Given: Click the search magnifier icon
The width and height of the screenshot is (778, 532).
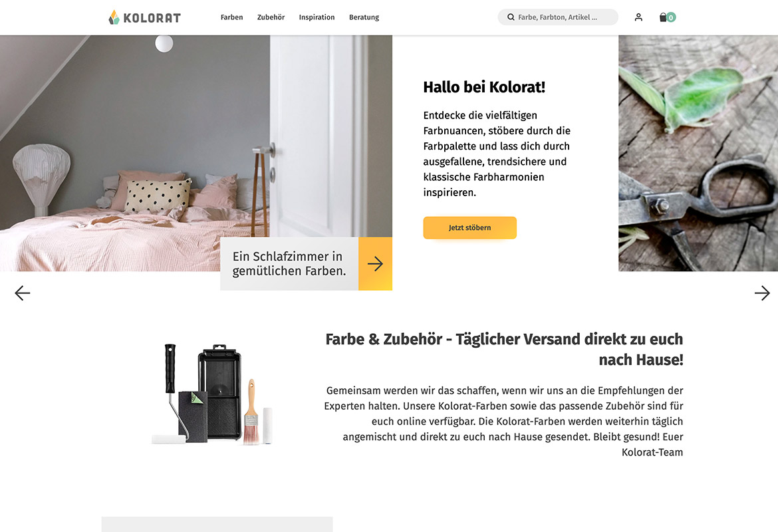Looking at the screenshot, I should (511, 17).
